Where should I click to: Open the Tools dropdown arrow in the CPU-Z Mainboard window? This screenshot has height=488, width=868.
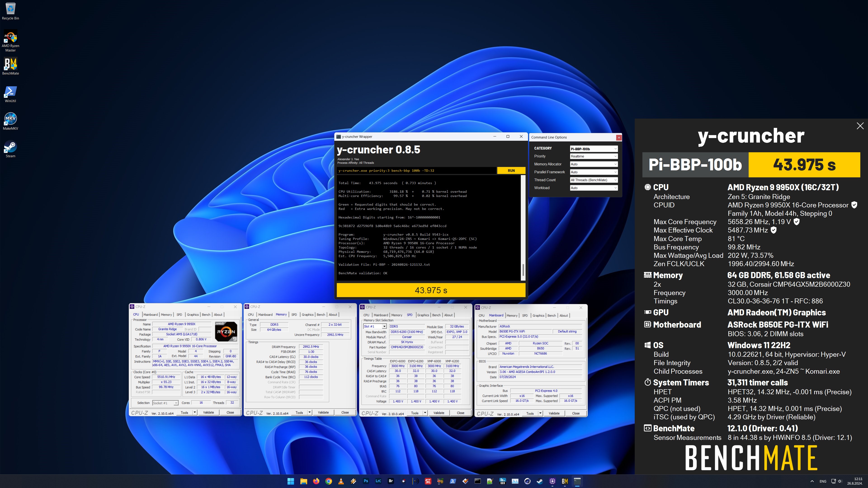540,414
